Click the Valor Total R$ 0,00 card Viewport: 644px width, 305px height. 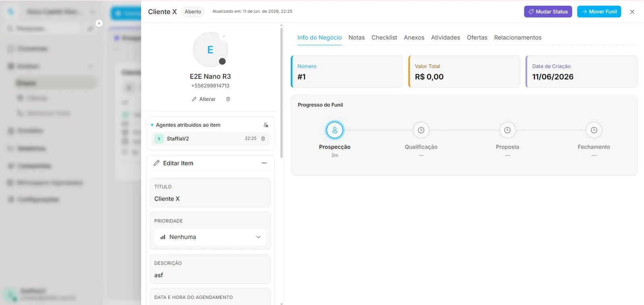(x=464, y=72)
